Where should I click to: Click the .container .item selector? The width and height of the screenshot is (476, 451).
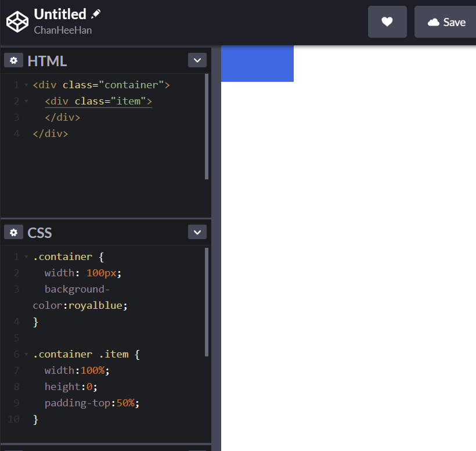click(x=81, y=354)
